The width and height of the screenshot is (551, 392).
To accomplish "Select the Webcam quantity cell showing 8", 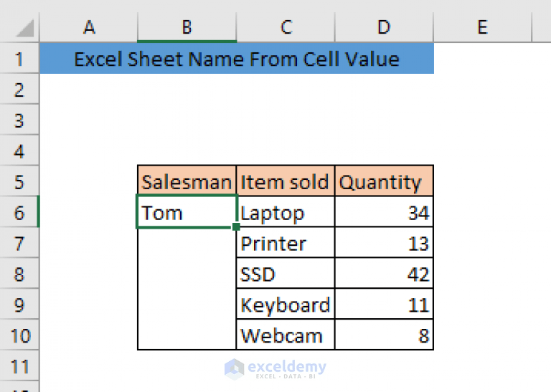I will pyautogui.click(x=384, y=335).
